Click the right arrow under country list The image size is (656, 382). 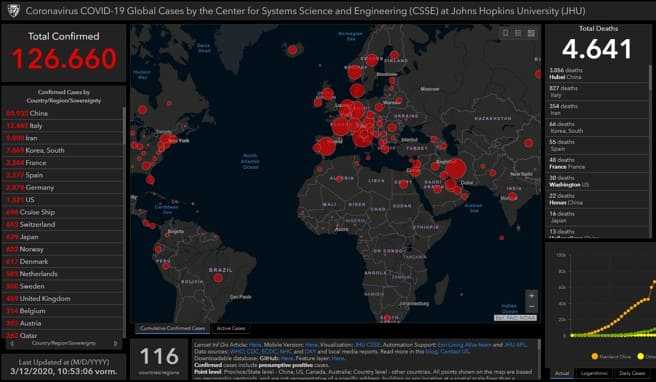click(115, 344)
